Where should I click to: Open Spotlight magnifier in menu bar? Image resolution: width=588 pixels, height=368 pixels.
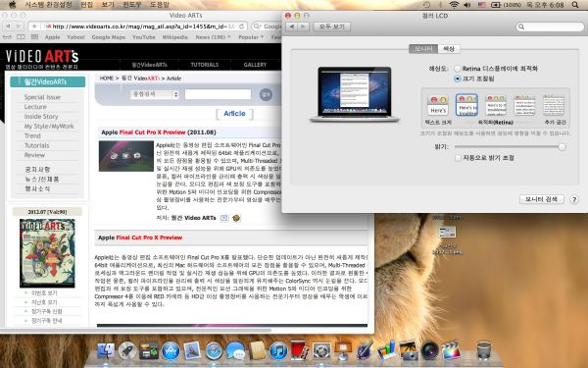point(575,5)
